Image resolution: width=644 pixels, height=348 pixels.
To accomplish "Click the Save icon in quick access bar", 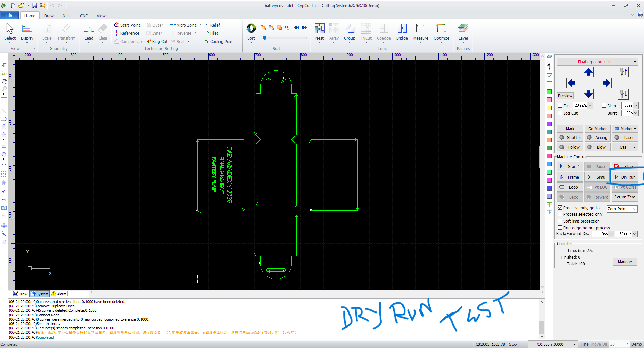I will pyautogui.click(x=34, y=5).
